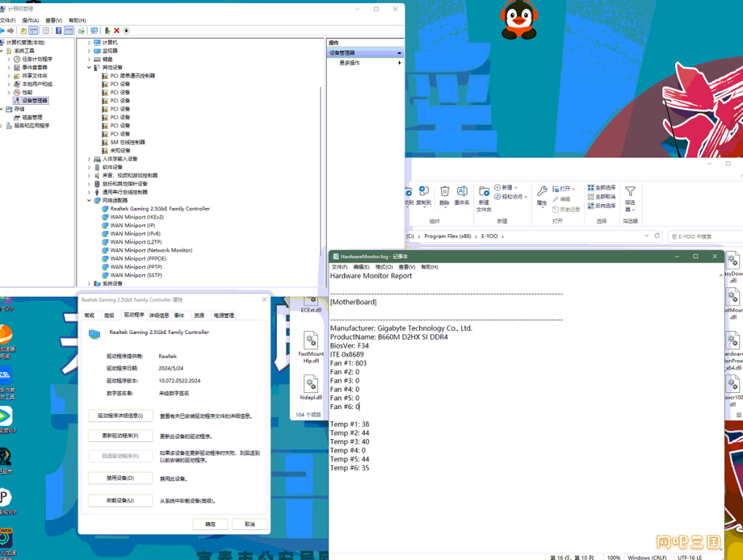Viewport: 743px width, 560px height.
Task: Click the Windows (CRLF) status bar entry in Notepad
Action: pyautogui.click(x=647, y=558)
